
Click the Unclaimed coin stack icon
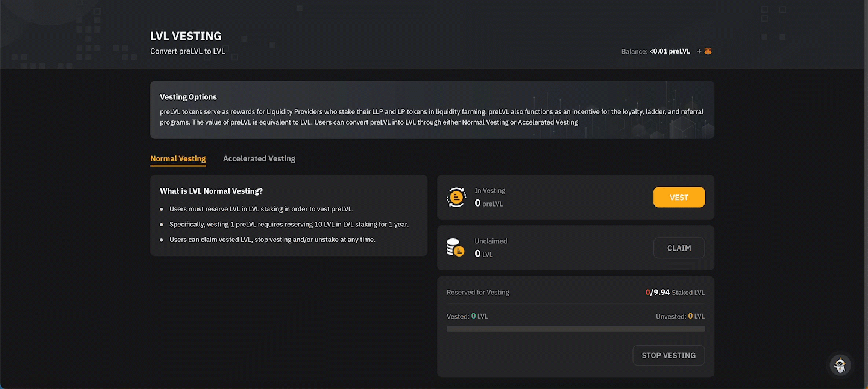456,247
